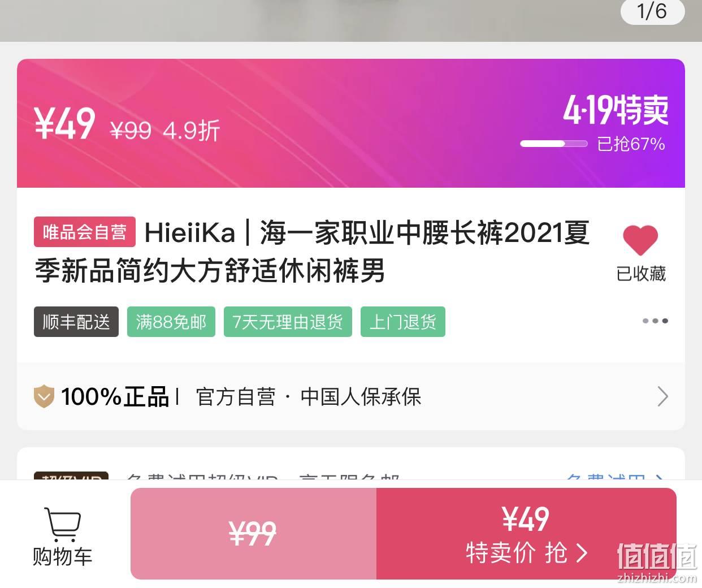Image resolution: width=702 pixels, height=588 pixels.
Task: Tap the 7天无理由退货 tag
Action: pos(288,322)
